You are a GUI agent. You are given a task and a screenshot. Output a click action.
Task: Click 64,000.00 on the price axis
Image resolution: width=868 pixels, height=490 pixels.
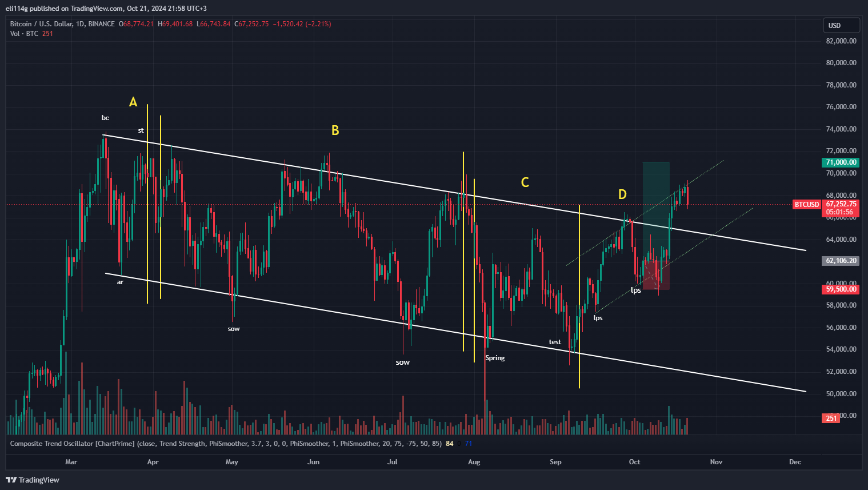click(x=841, y=240)
